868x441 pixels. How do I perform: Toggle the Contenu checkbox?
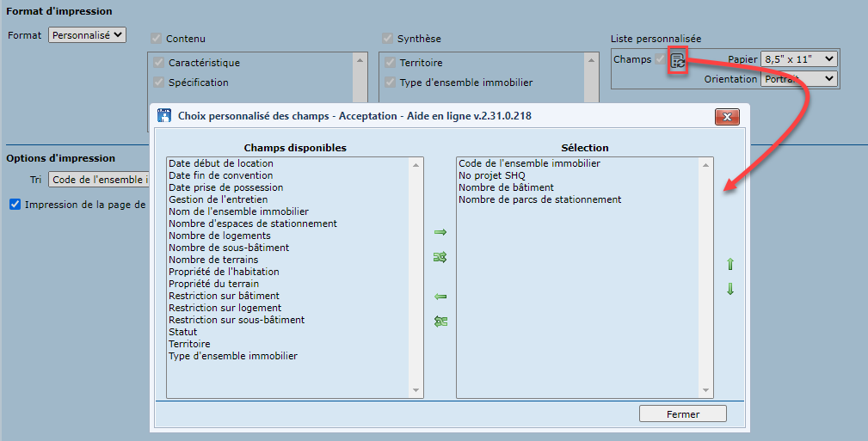click(x=156, y=39)
